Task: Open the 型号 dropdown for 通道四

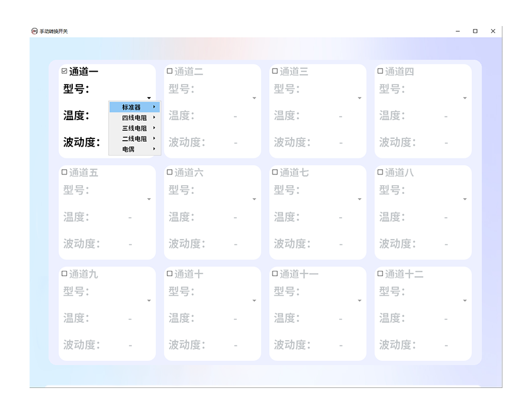Action: click(465, 99)
